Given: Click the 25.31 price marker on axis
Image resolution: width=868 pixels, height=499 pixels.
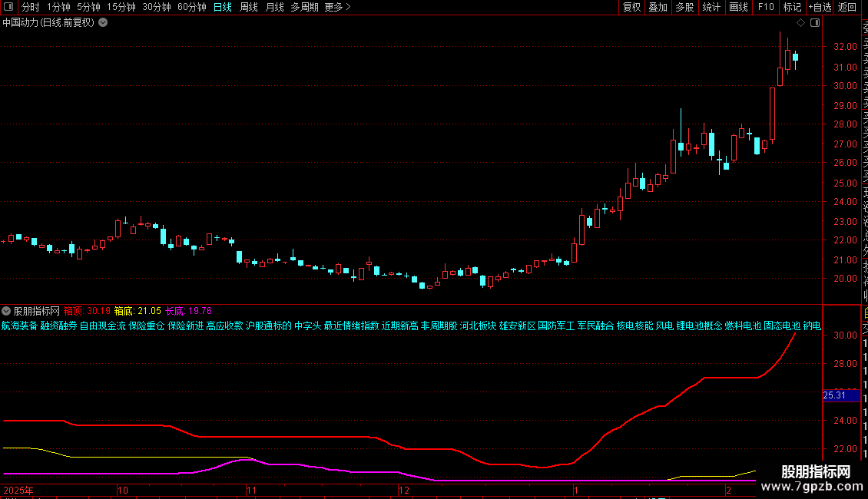Looking at the screenshot, I should (841, 395).
